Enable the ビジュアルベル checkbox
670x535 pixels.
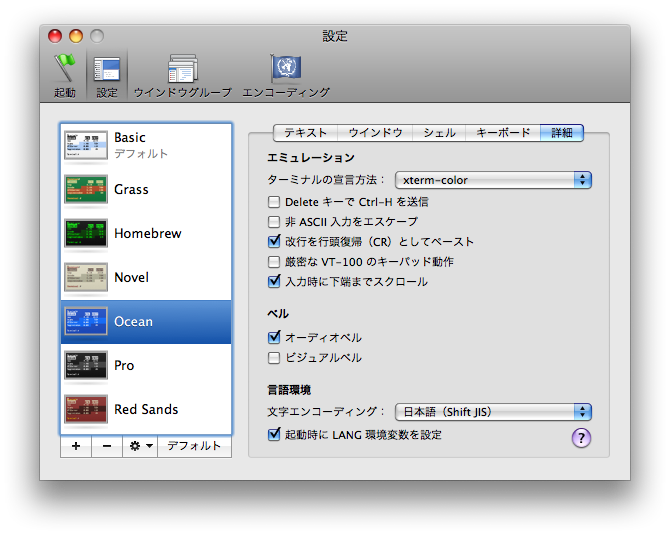[274, 358]
